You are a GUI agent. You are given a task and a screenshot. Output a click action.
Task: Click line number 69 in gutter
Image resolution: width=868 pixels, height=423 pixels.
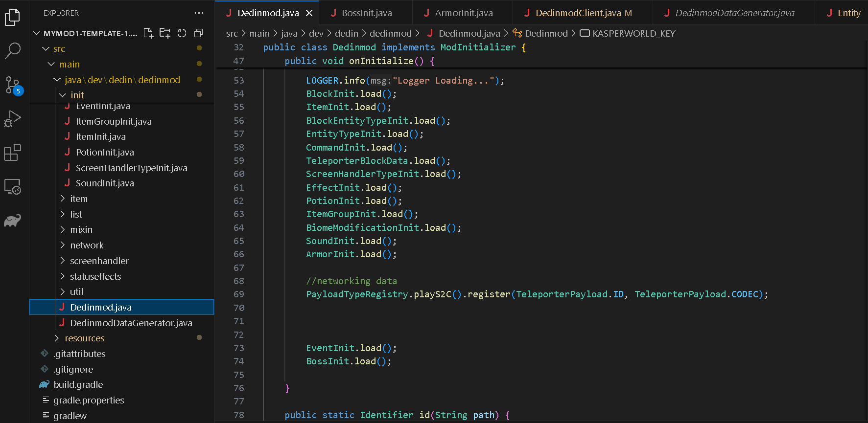238,294
